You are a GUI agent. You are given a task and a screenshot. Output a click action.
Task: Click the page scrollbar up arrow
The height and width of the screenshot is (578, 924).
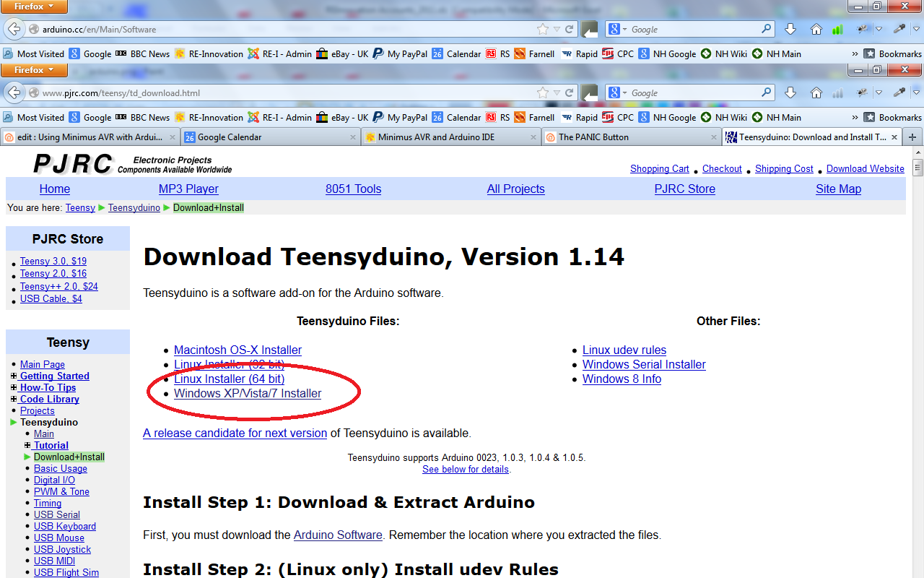(918, 153)
